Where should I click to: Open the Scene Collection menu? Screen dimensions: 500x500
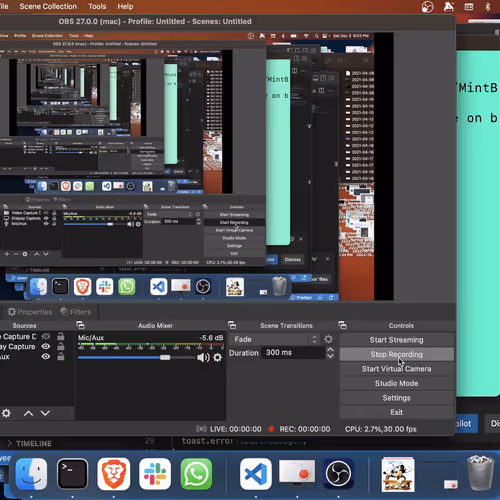click(x=48, y=6)
